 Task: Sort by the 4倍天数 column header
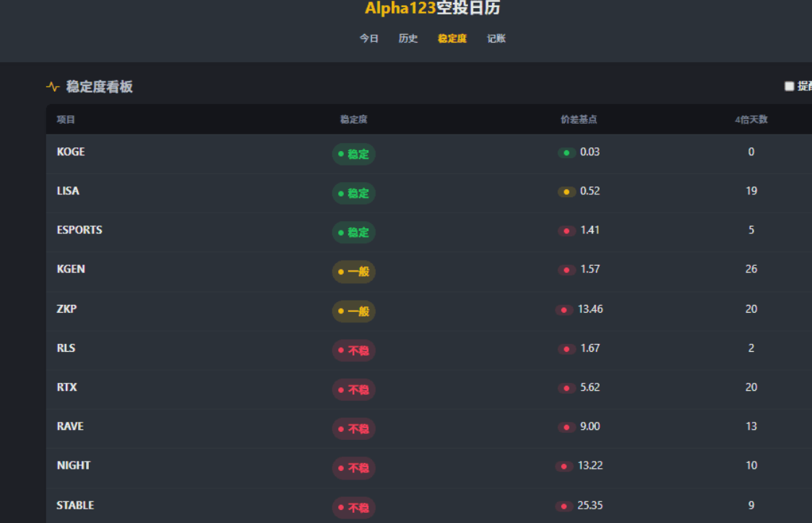[751, 120]
